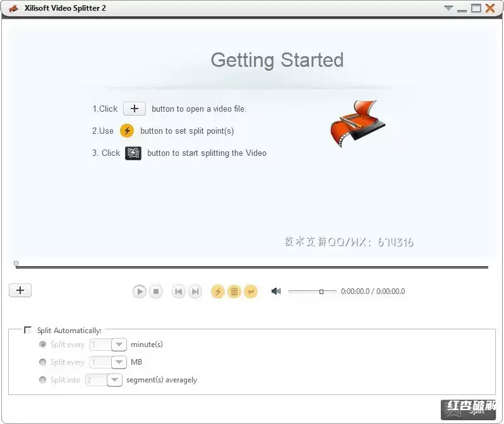504x424 pixels.
Task: Open the title bar dropdown menu arrow
Action: pos(448,8)
